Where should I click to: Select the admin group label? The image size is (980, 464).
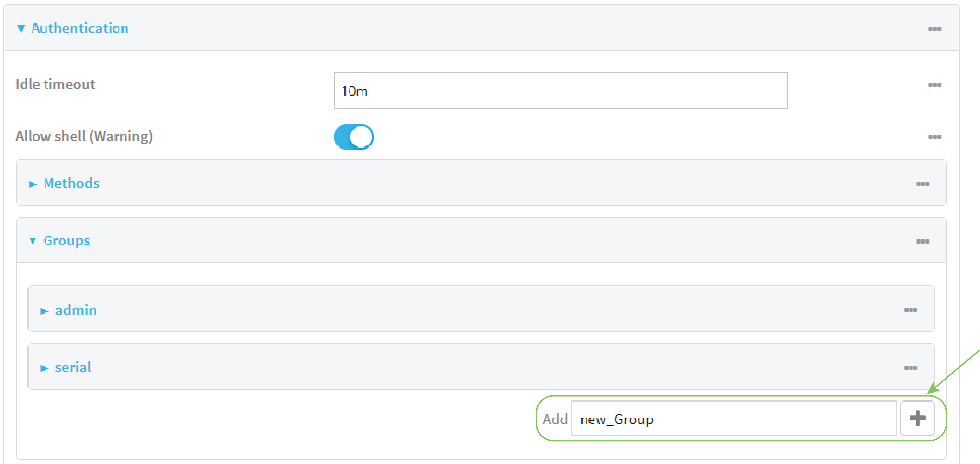coord(76,310)
